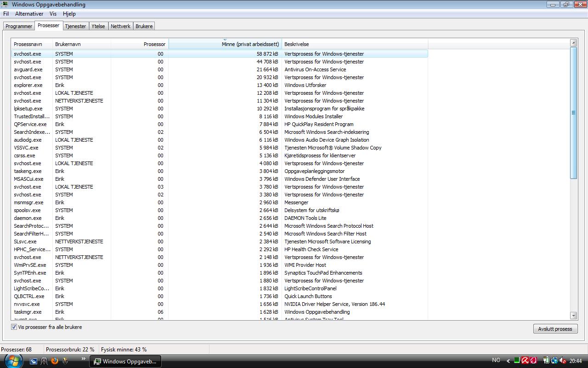
Task: Open the Hjelp menu
Action: [69, 14]
